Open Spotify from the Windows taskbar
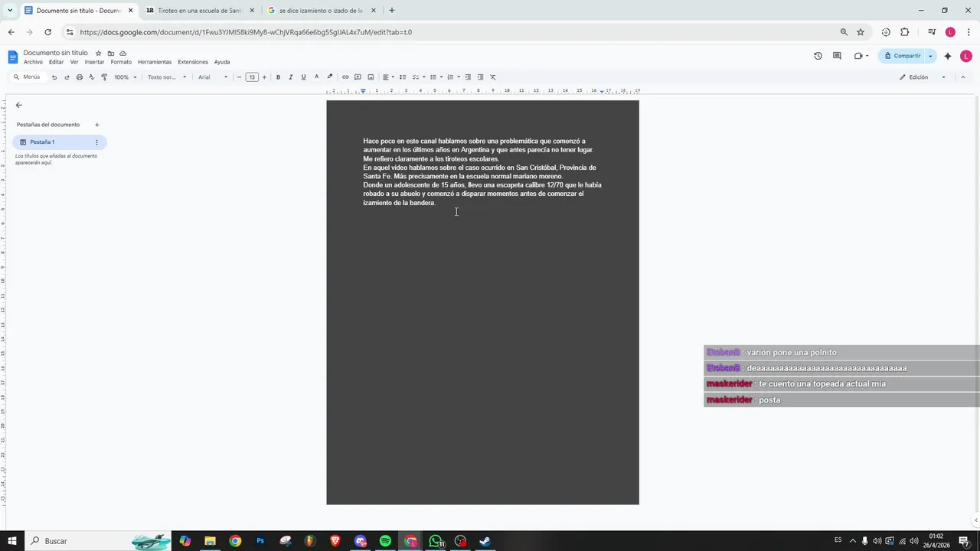Screen dimensions: 980x551 pyautogui.click(x=385, y=541)
